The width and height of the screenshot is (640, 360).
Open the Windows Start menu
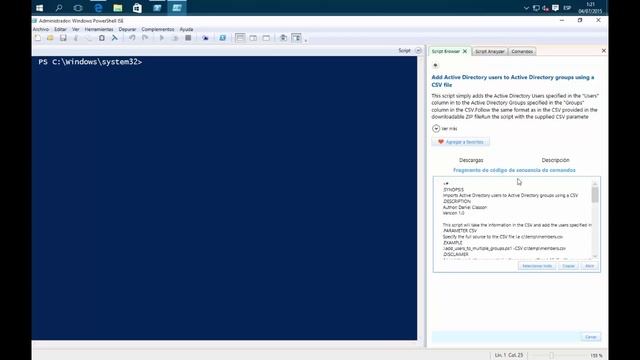point(40,8)
